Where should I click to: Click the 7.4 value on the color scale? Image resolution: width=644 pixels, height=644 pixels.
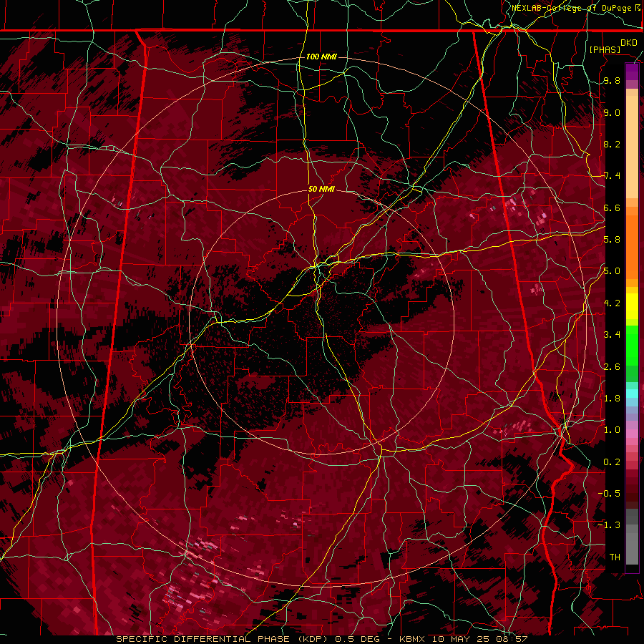pyautogui.click(x=612, y=176)
